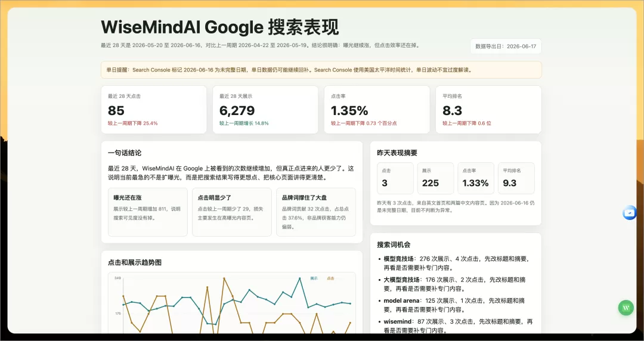Click the 175 axis label on chart
The image size is (644, 341).
(117, 314)
